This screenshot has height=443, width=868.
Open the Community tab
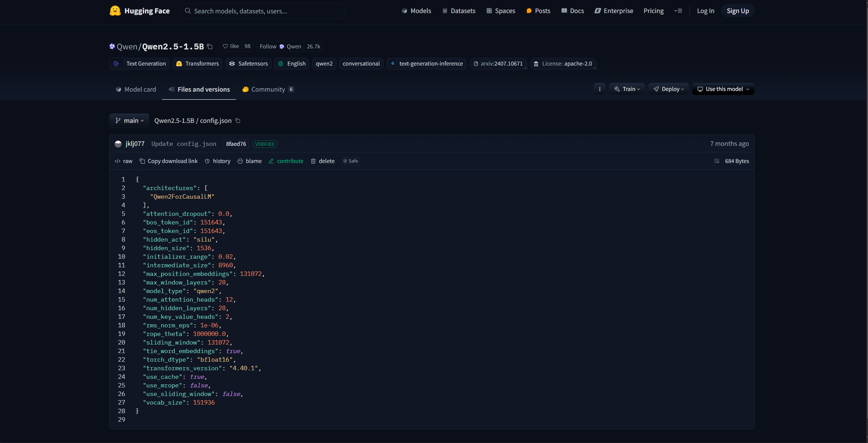pyautogui.click(x=268, y=89)
